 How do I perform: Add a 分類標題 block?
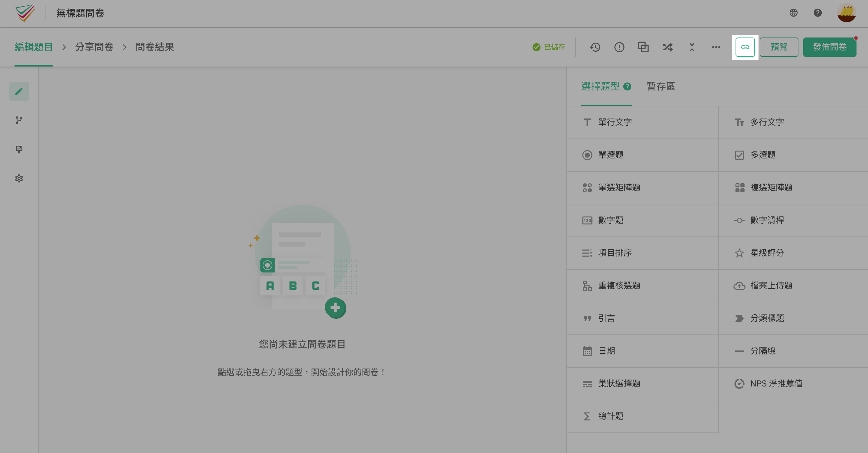pos(793,318)
